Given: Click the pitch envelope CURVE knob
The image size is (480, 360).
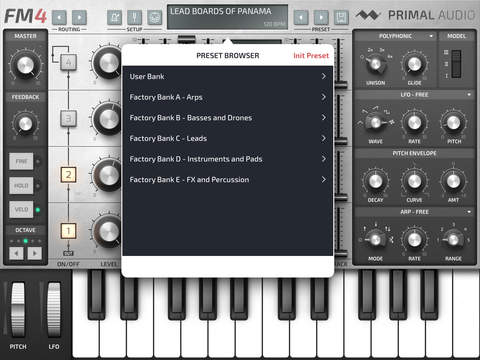Looking at the screenshot, I should (414, 181).
